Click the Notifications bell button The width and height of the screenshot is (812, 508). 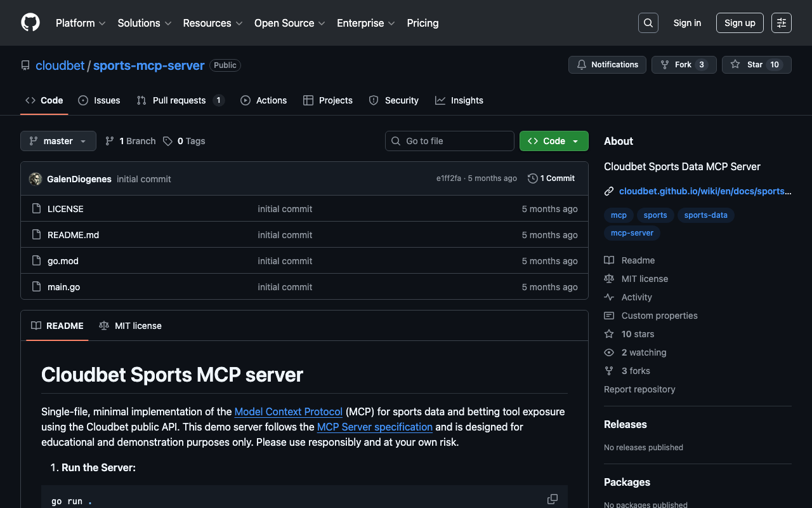point(607,65)
